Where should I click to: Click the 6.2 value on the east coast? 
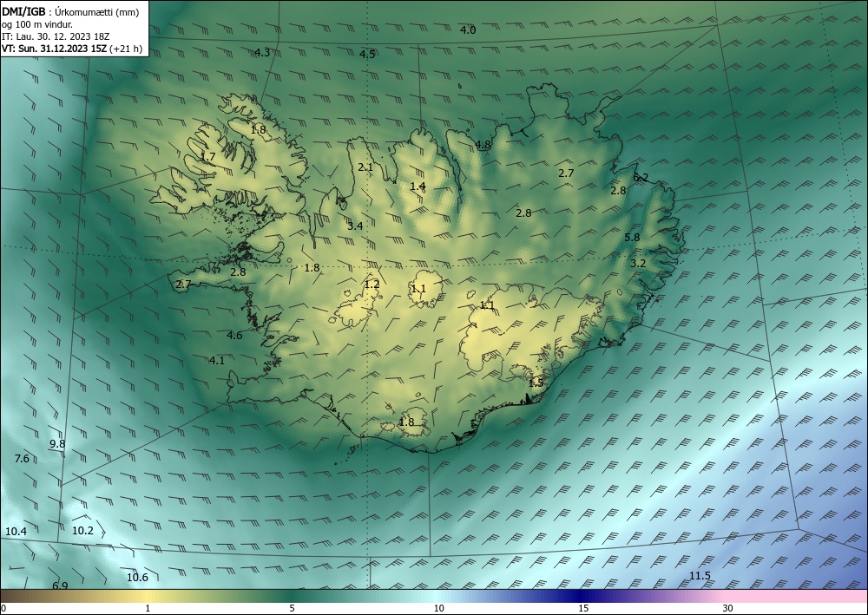point(640,178)
